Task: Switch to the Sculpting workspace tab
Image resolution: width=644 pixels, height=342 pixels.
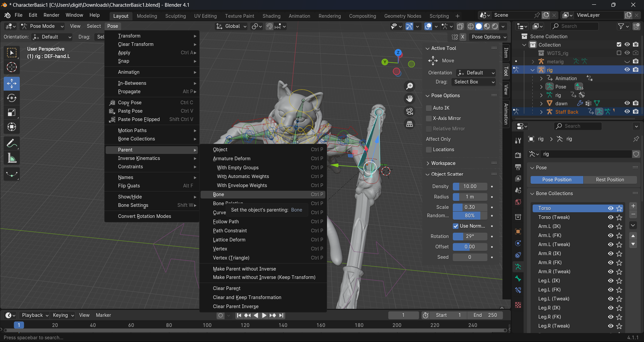Action: 175,16
